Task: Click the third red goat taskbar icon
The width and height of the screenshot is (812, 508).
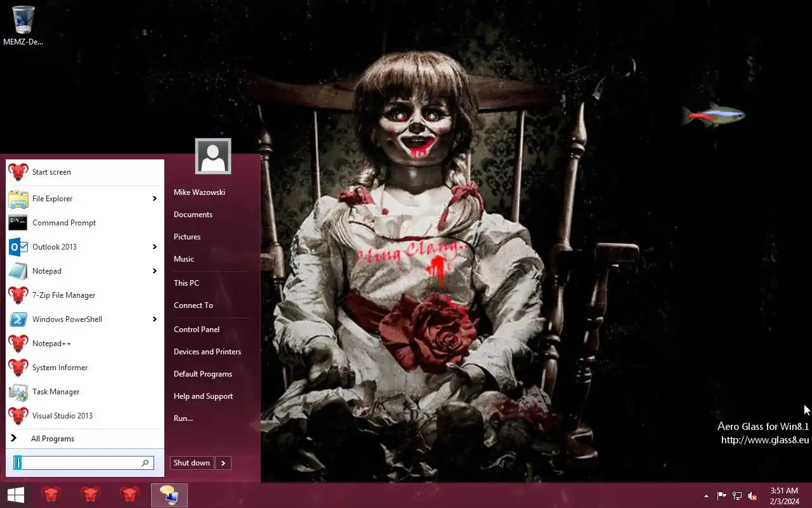Action: pyautogui.click(x=130, y=495)
